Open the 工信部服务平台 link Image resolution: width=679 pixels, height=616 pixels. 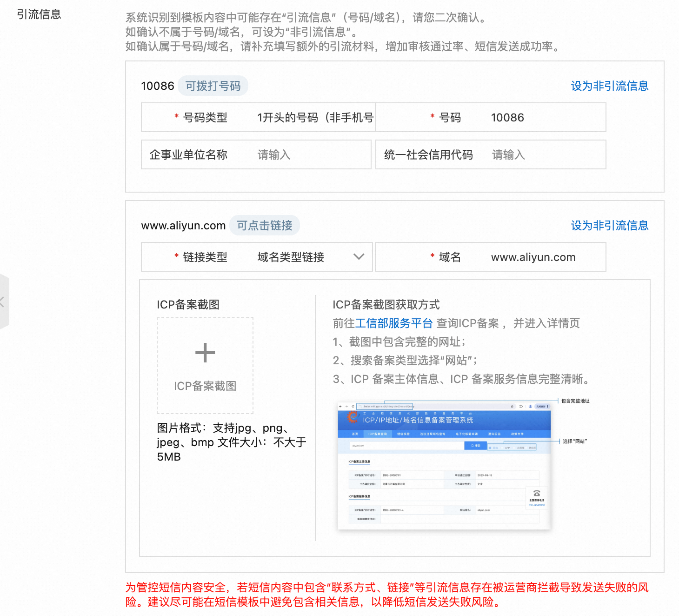(393, 323)
